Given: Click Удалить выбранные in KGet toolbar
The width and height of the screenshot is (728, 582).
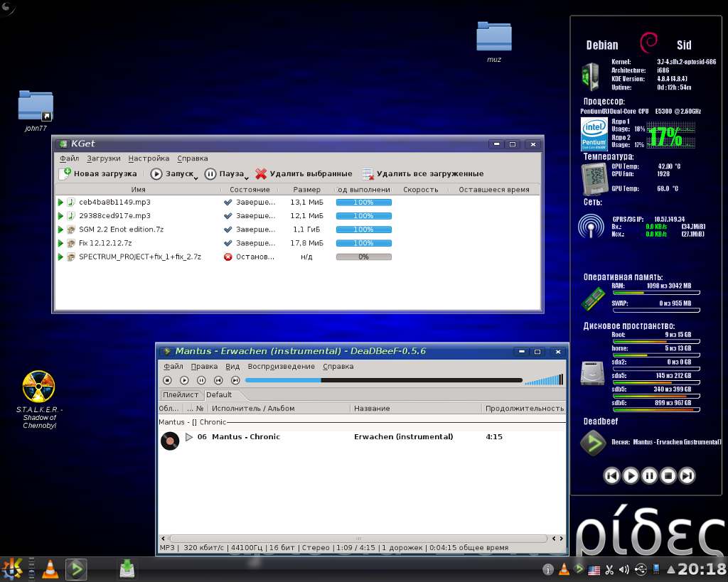Looking at the screenshot, I should click(304, 174).
